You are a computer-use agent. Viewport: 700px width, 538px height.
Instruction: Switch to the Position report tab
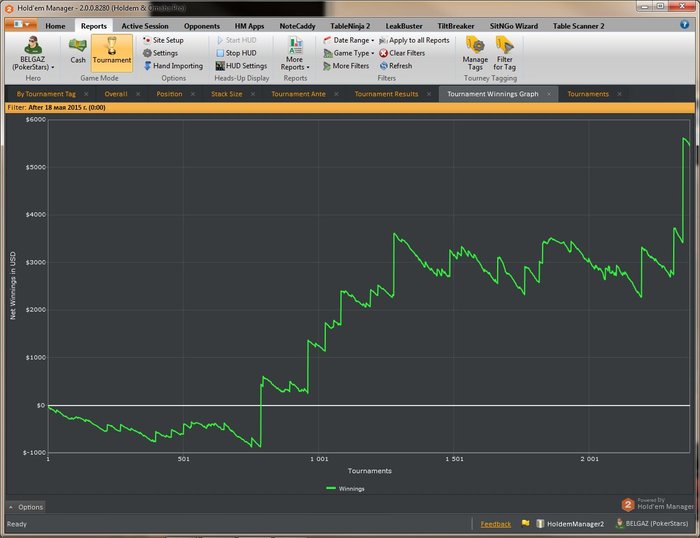pos(169,94)
